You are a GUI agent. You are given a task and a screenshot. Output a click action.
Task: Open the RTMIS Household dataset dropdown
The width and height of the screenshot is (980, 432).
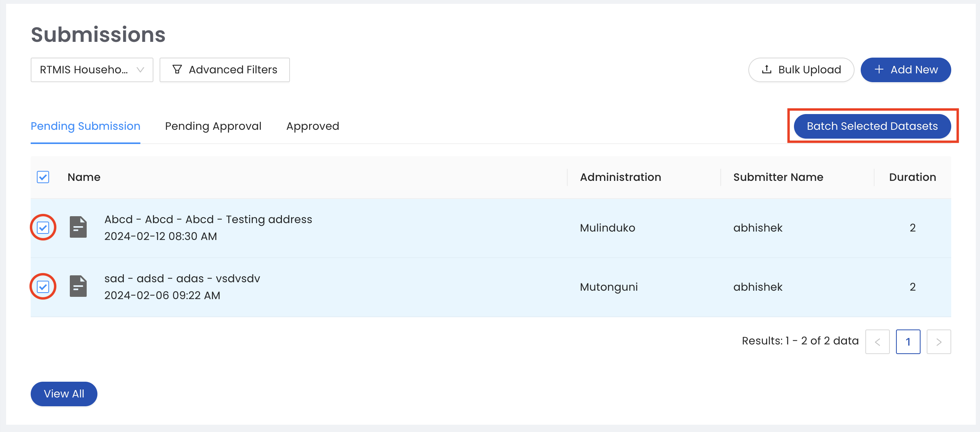92,70
